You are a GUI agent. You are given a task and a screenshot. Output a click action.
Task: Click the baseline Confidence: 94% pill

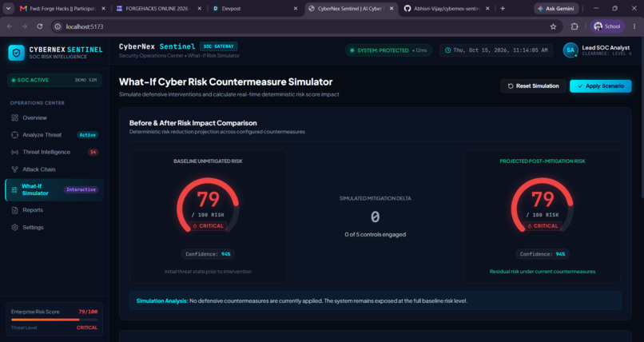point(208,254)
